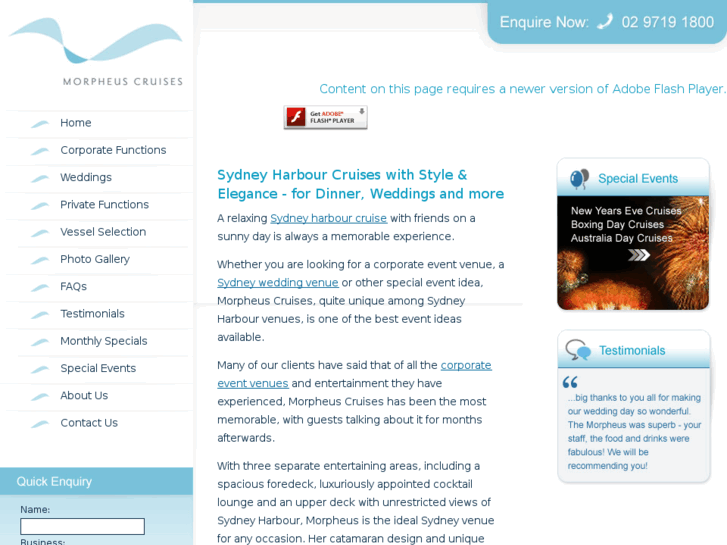727x545 pixels.
Task: Click the wave bullet beside About Us
Action: 40,397
